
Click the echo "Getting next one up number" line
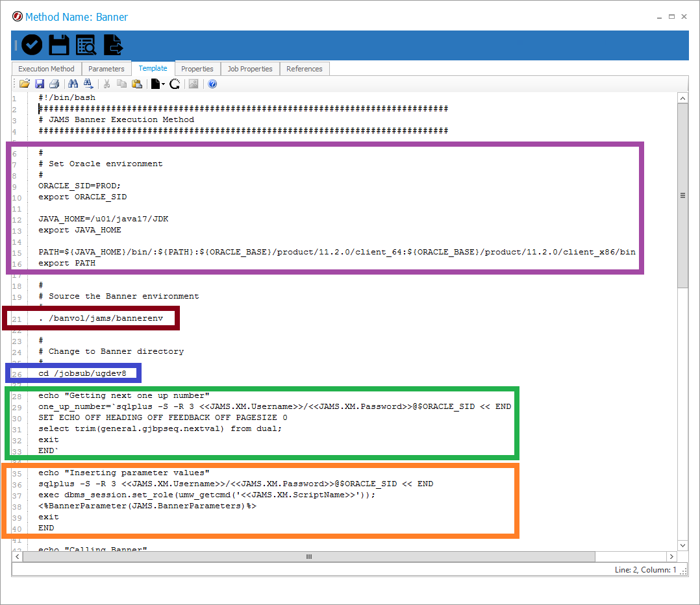tap(124, 395)
